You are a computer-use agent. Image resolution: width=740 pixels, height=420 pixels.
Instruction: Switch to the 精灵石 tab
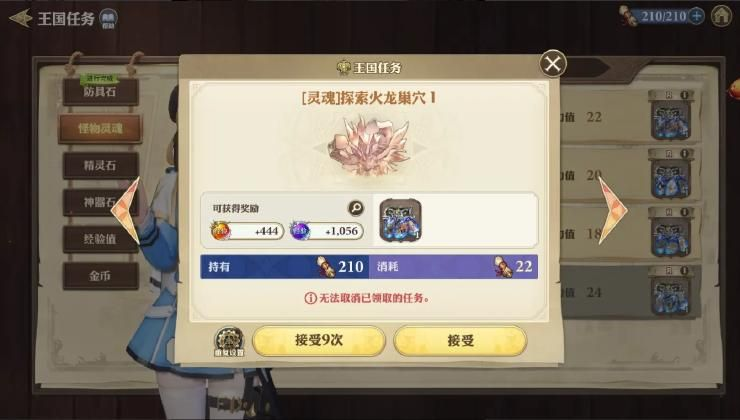point(101,166)
